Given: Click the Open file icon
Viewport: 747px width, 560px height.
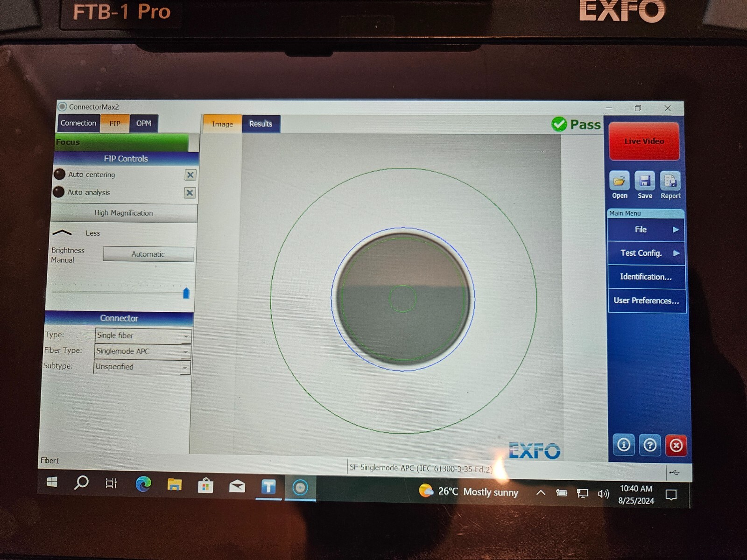Looking at the screenshot, I should click(619, 181).
